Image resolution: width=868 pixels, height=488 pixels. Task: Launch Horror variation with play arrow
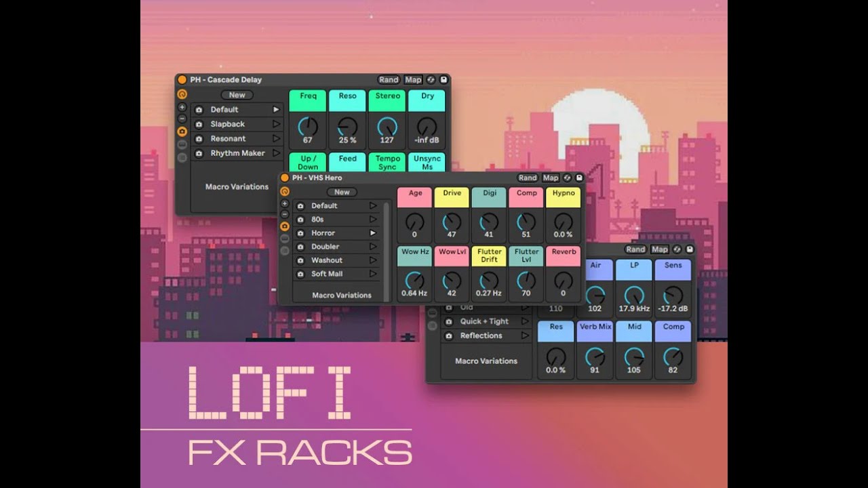(373, 233)
